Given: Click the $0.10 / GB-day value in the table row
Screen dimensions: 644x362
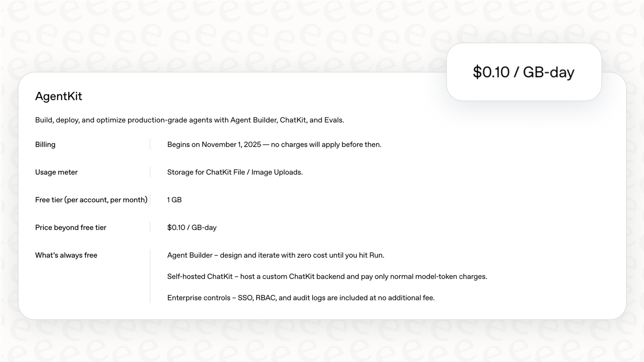Looking at the screenshot, I should pyautogui.click(x=192, y=228).
